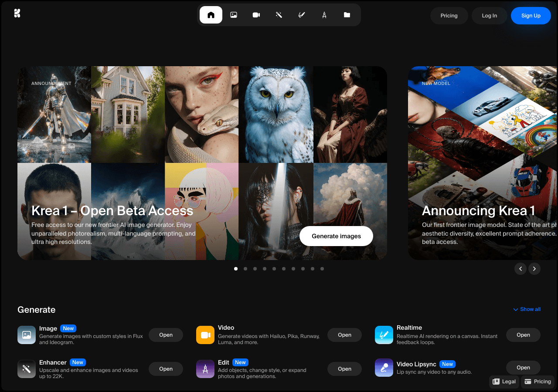
Task: Open the Legal link at bottom right
Action: (x=504, y=382)
